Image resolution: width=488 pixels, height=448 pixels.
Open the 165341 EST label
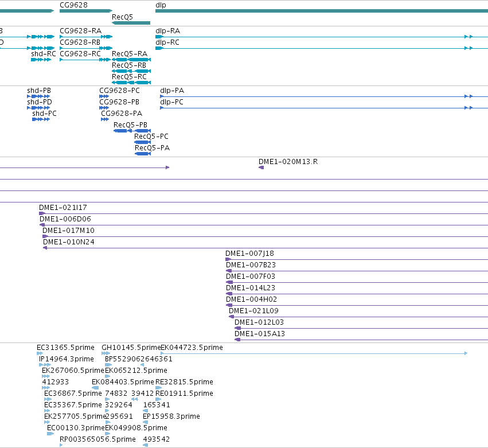[x=157, y=406]
